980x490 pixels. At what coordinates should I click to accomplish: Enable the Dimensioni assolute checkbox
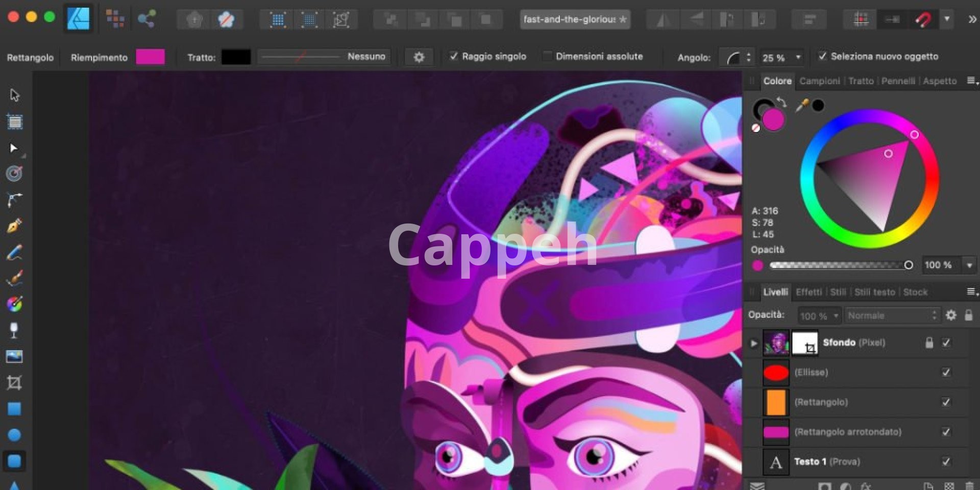point(547,56)
